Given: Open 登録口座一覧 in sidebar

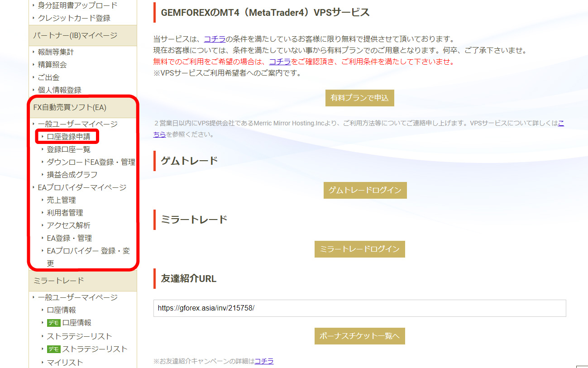Looking at the screenshot, I should (69, 149).
